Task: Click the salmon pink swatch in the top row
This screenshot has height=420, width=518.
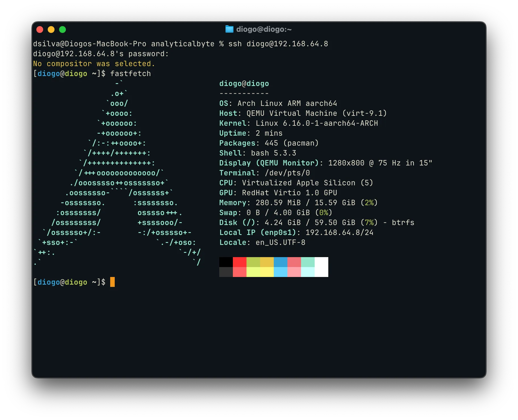Action: coord(294,262)
